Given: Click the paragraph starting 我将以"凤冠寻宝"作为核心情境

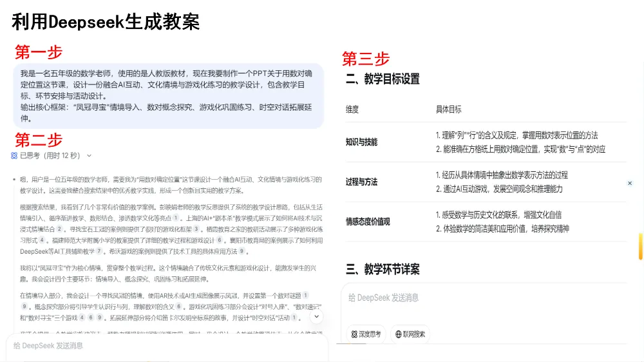Looking at the screenshot, I should (168, 274).
